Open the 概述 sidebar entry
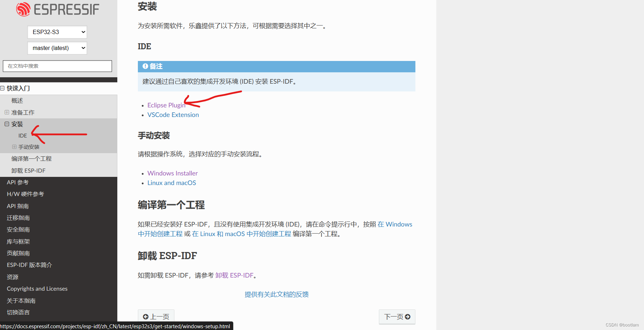 [x=17, y=101]
